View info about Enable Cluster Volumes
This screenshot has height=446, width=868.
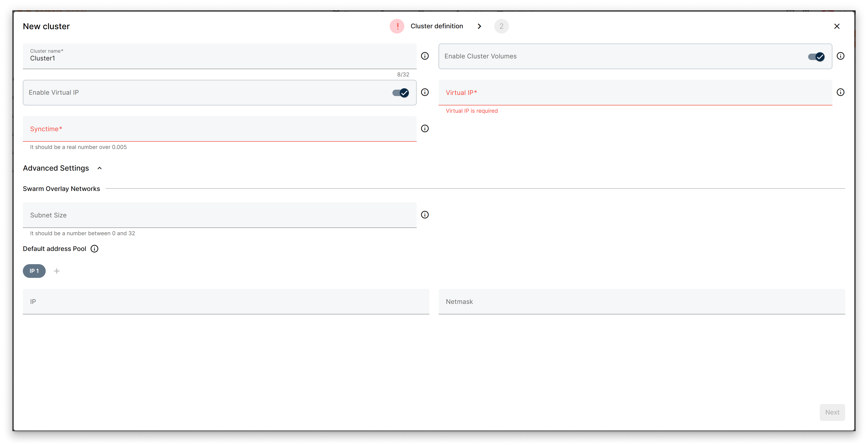click(841, 56)
